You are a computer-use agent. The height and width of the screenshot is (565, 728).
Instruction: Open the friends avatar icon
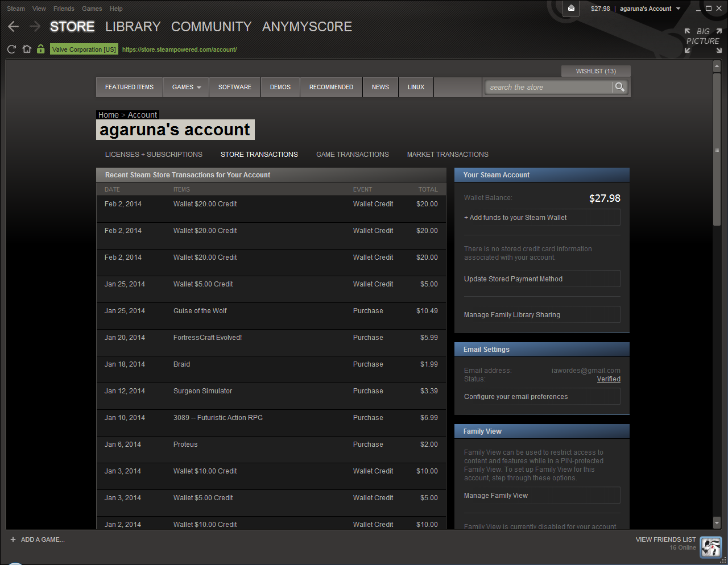[711, 547]
